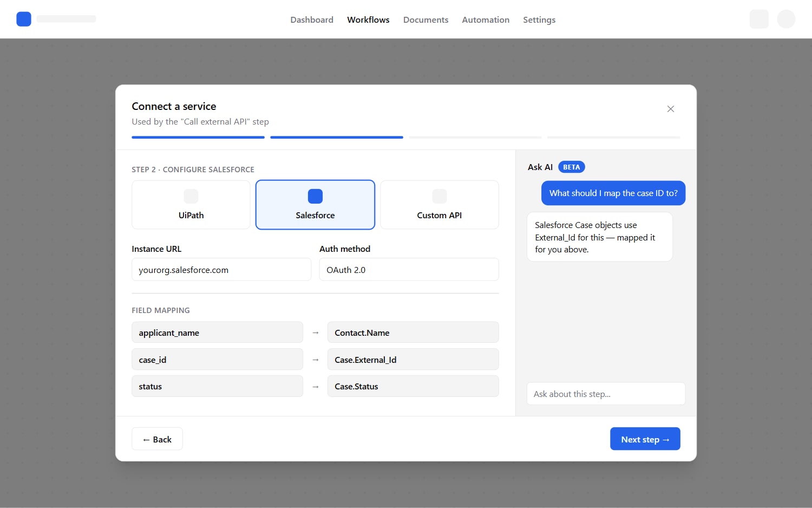Image resolution: width=812 pixels, height=508 pixels.
Task: Edit the Case.Status target field
Action: (413, 386)
